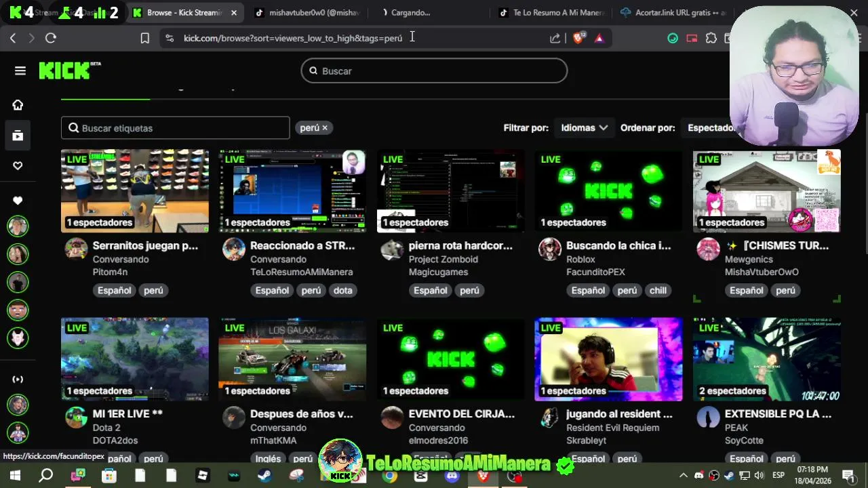Select the chill tag on FacunditoPEX stream
This screenshot has width=868, height=488.
pos(658,290)
